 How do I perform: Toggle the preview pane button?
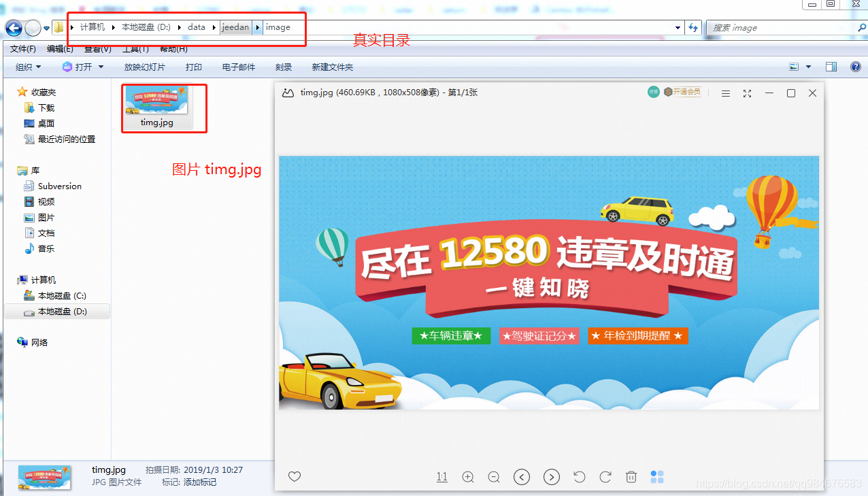pos(831,67)
